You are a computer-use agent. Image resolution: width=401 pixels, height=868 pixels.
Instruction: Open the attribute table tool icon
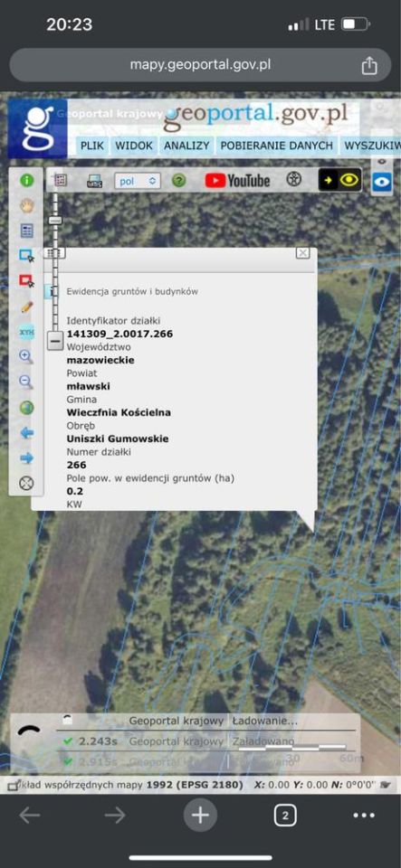[x=26, y=231]
